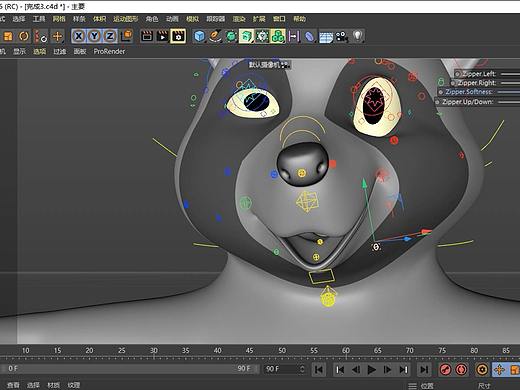
Task: Open the material manager 材质 menu
Action: click(53, 385)
